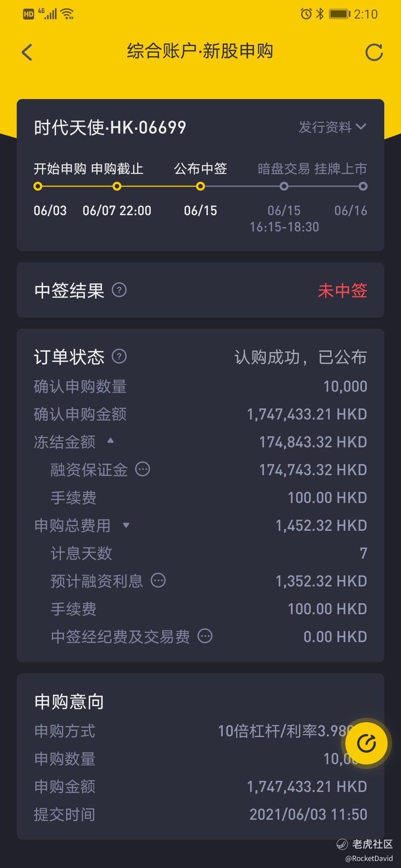Tap the info icon next to 融资保证金
Screen dimensions: 401x868
143,469
